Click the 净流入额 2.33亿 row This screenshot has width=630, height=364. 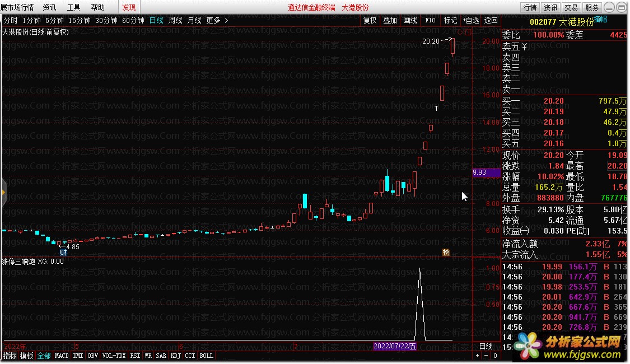click(x=564, y=244)
